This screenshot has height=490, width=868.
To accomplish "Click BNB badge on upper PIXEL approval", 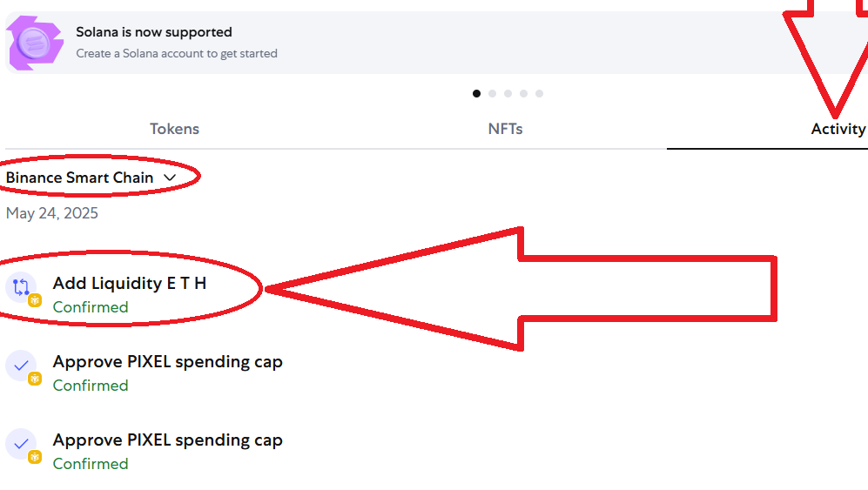I will (x=35, y=379).
